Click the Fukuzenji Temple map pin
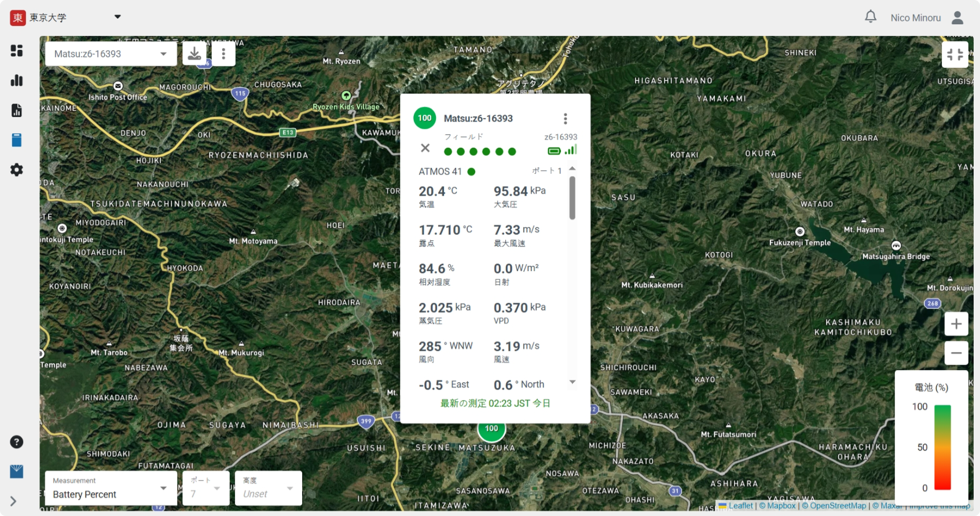 (800, 232)
